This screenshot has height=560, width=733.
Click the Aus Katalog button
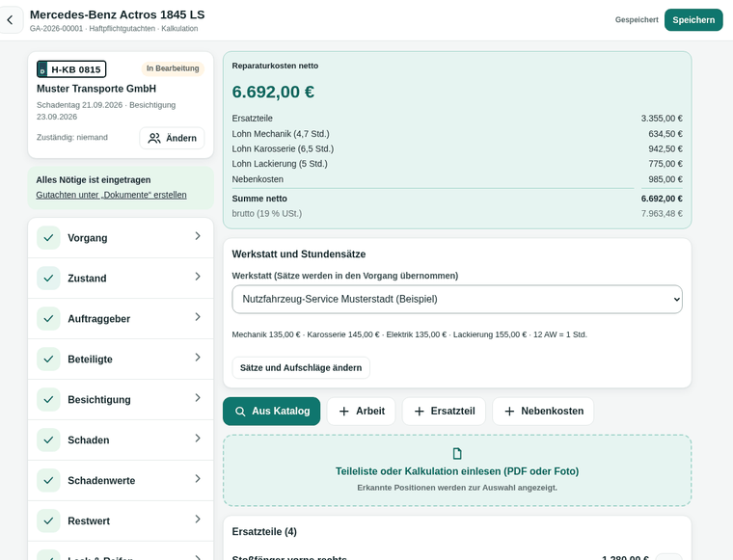pos(272,412)
